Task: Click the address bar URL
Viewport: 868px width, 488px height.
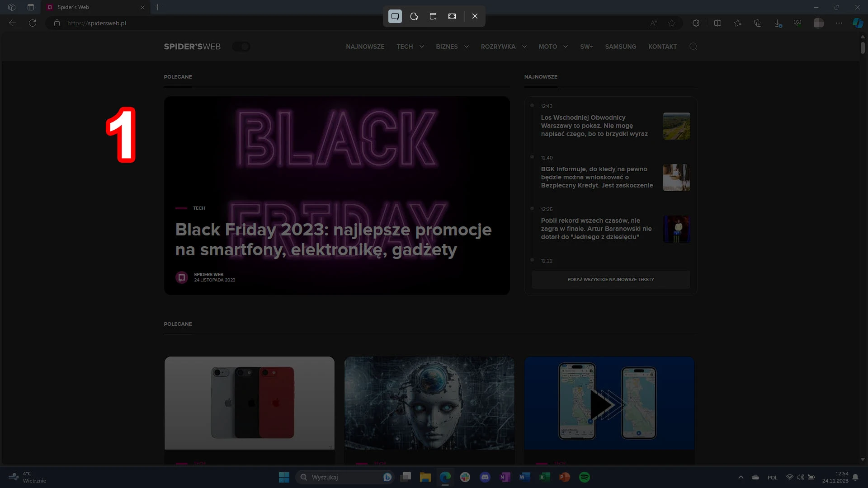Action: click(x=97, y=23)
